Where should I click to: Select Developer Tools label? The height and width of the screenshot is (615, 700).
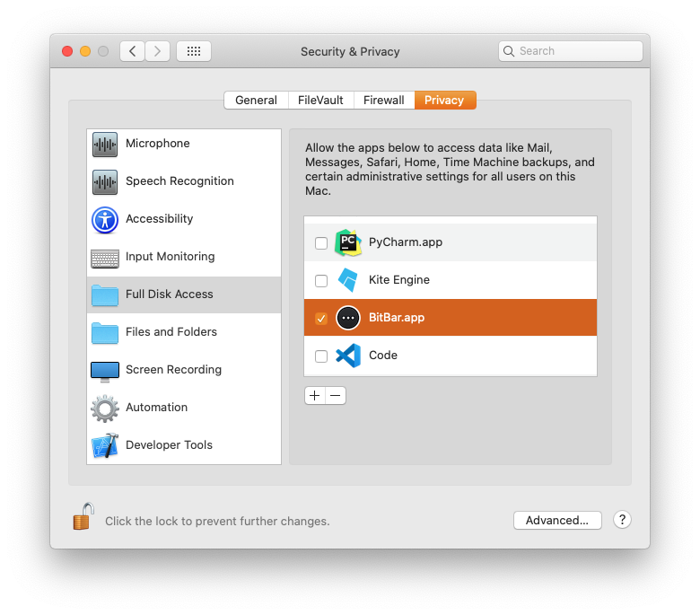[169, 445]
